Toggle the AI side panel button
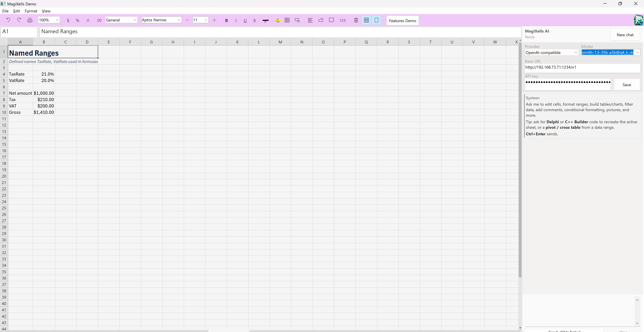Screen dimensions: 644x332 (376, 20)
